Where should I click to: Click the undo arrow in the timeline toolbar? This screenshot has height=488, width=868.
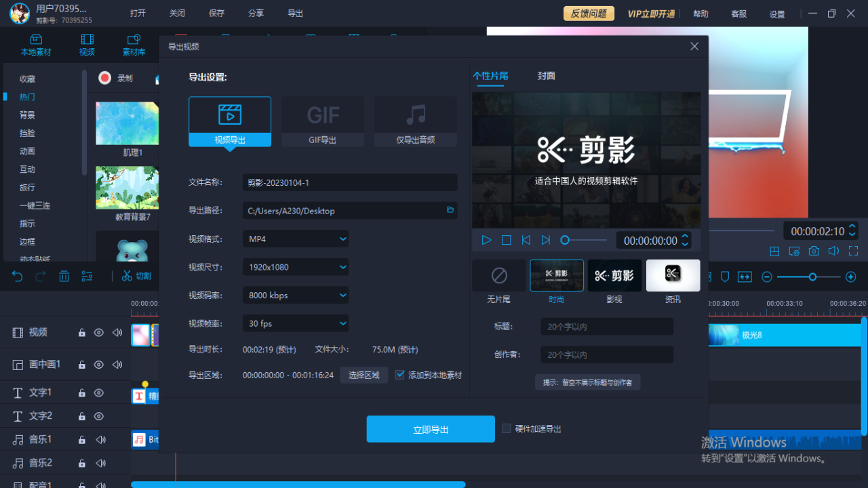(17, 277)
